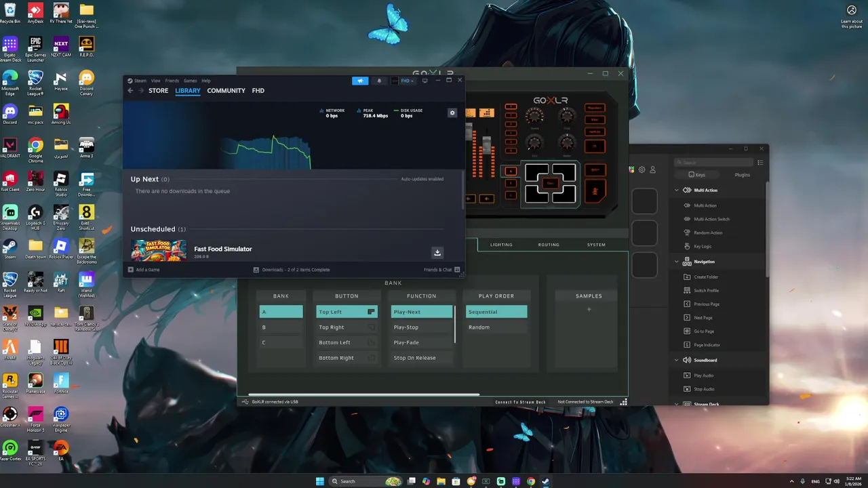
Task: Choose Play-Fade function
Action: coord(422,342)
